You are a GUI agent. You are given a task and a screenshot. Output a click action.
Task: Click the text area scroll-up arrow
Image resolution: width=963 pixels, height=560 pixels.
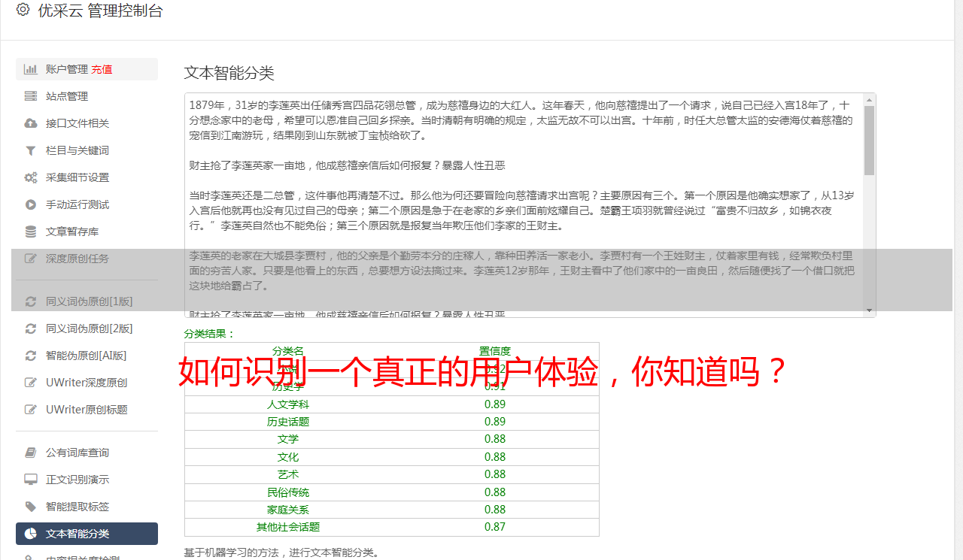tap(869, 99)
